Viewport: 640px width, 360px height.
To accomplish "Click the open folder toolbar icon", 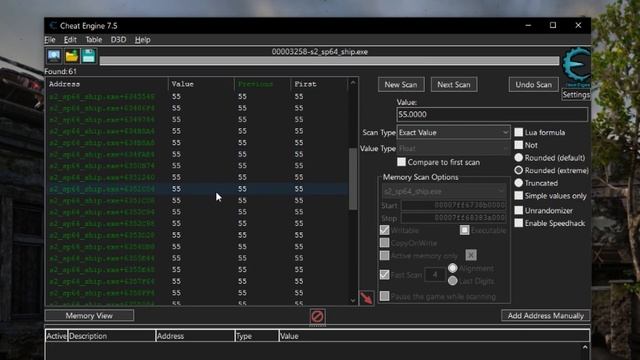I will coord(71,56).
